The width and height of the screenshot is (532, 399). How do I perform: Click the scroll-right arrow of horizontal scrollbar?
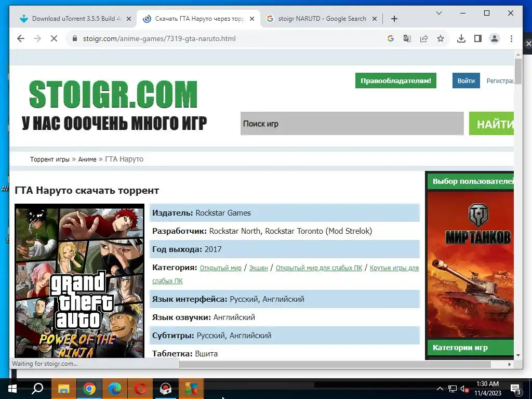[x=510, y=364]
